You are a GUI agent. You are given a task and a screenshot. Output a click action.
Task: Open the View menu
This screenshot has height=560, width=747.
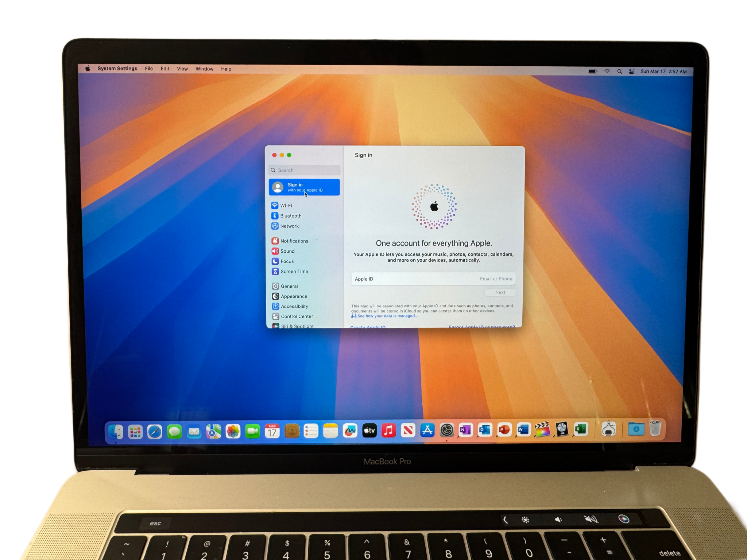point(182,69)
